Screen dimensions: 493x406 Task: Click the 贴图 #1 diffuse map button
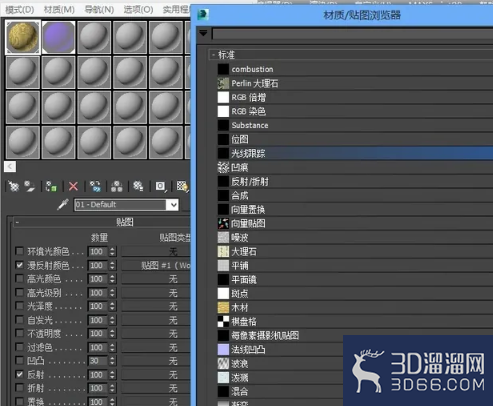[156, 265]
